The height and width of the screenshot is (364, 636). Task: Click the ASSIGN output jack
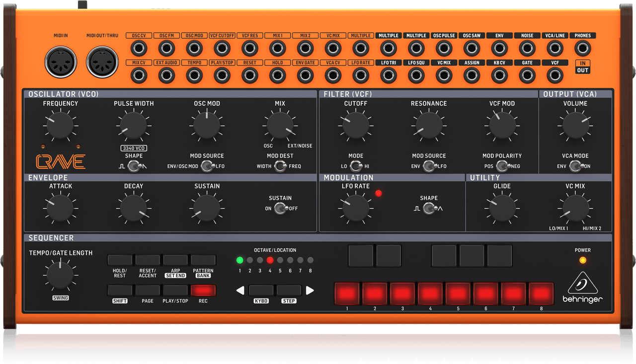pos(472,75)
